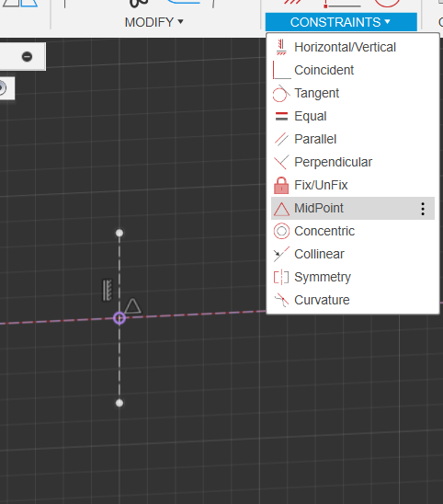Image resolution: width=443 pixels, height=504 pixels.
Task: Choose the Coincident constraint icon
Action: coord(282,70)
